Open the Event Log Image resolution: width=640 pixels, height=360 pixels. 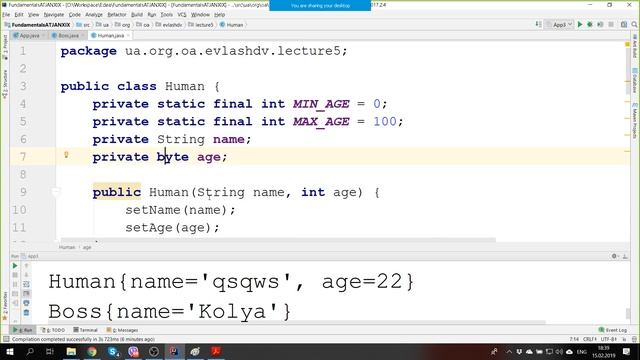(613, 330)
